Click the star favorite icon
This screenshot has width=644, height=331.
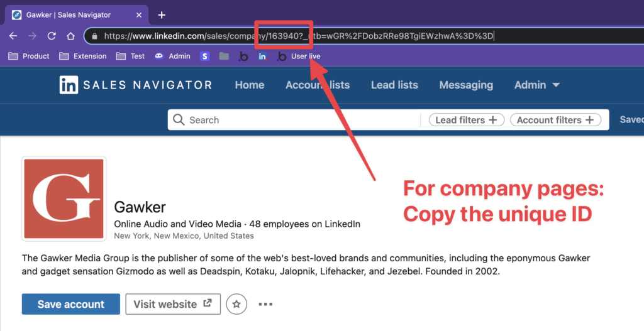pyautogui.click(x=236, y=304)
